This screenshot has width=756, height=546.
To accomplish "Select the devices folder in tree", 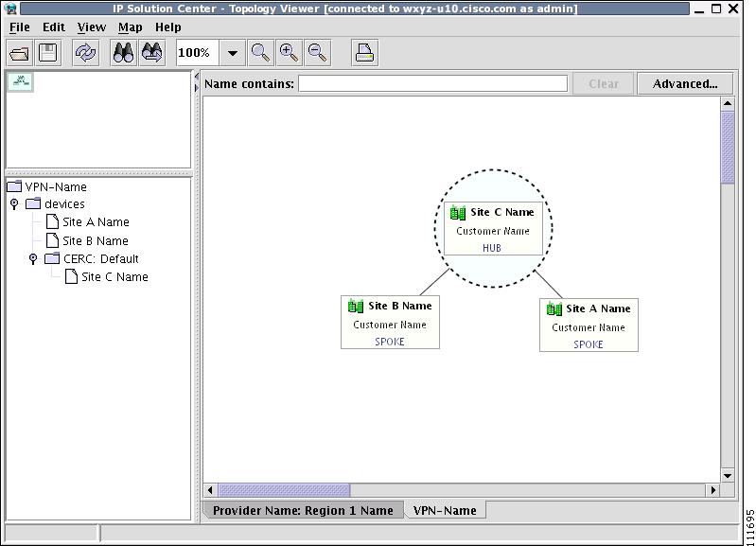I will (55, 204).
